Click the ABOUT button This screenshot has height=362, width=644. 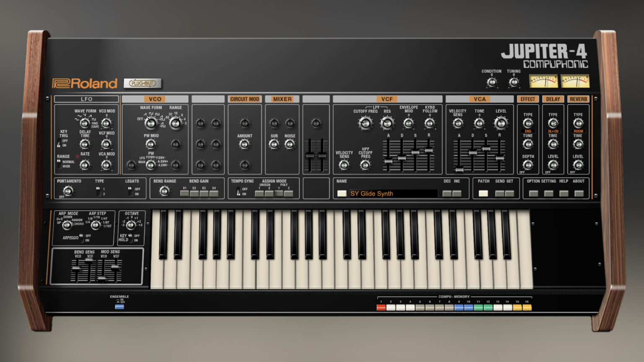[579, 194]
